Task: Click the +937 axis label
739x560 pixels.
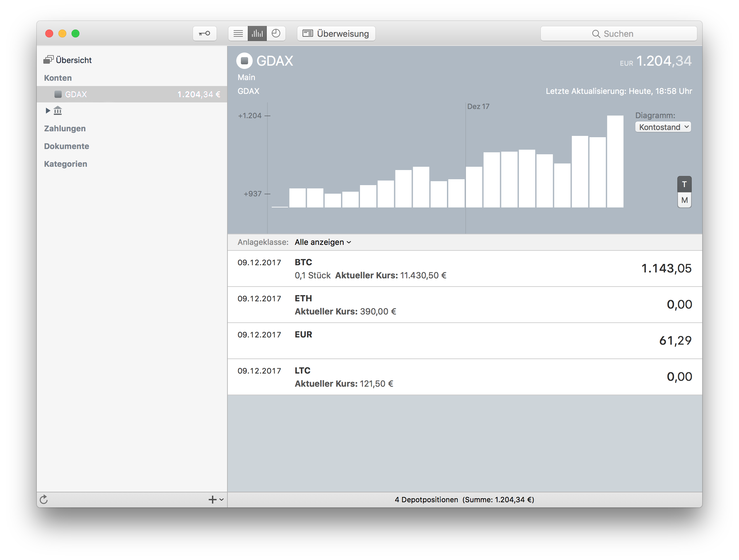Action: click(x=253, y=194)
